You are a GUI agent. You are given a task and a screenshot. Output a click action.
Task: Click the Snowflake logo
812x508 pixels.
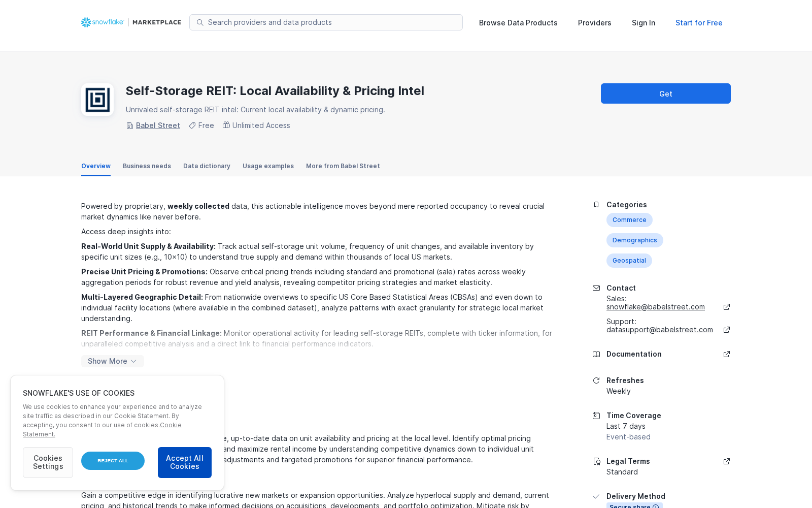tap(103, 22)
